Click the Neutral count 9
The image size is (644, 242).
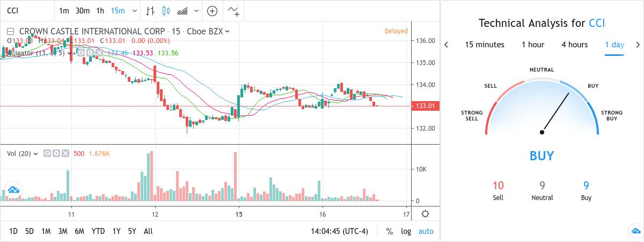coord(542,186)
